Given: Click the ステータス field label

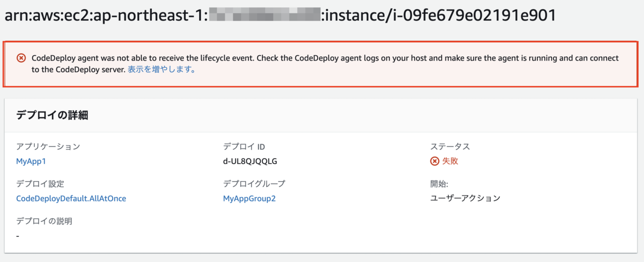Looking at the screenshot, I should (450, 146).
